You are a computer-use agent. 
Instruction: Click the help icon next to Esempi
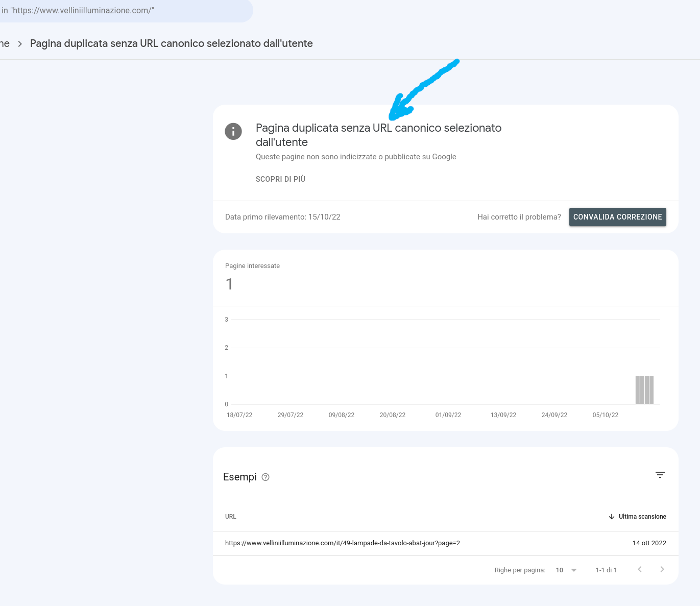click(265, 477)
